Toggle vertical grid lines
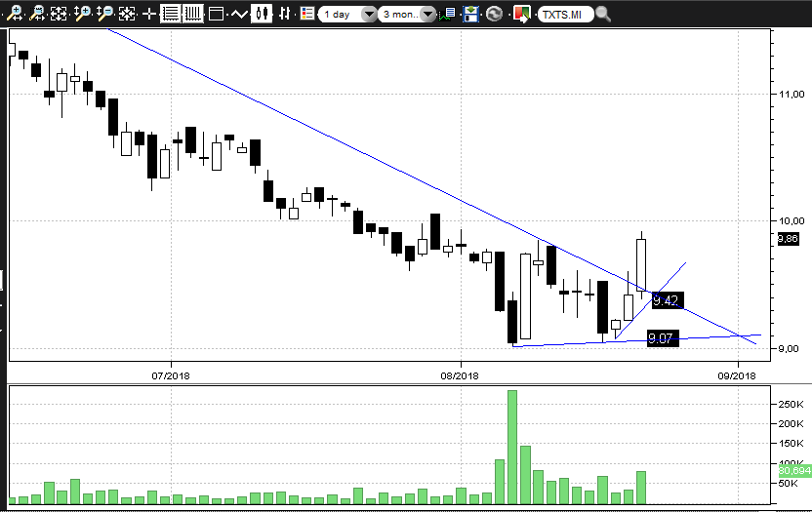This screenshot has width=812, height=512. [x=193, y=14]
